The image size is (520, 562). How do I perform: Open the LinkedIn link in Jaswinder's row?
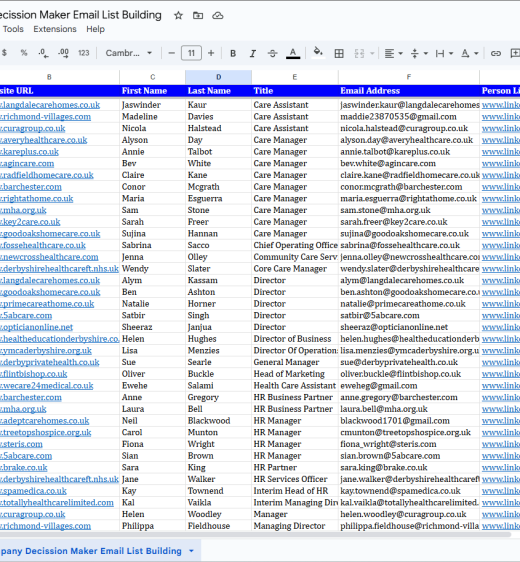click(x=501, y=105)
